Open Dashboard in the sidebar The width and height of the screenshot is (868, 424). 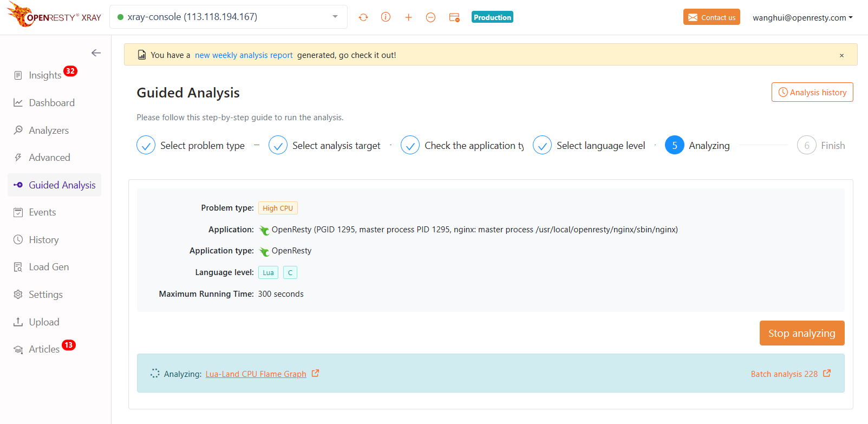click(51, 103)
